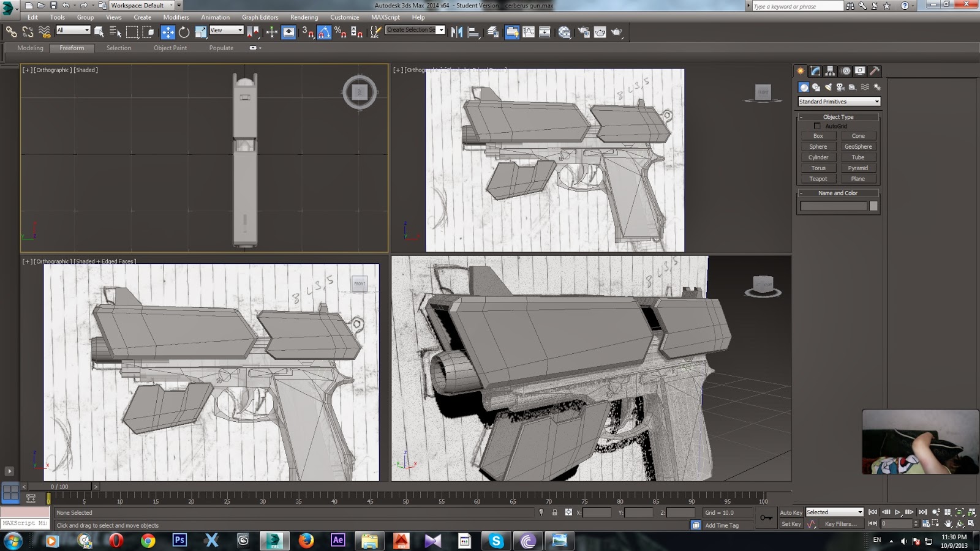Open the Rendering menu
The image size is (980, 551).
304,17
